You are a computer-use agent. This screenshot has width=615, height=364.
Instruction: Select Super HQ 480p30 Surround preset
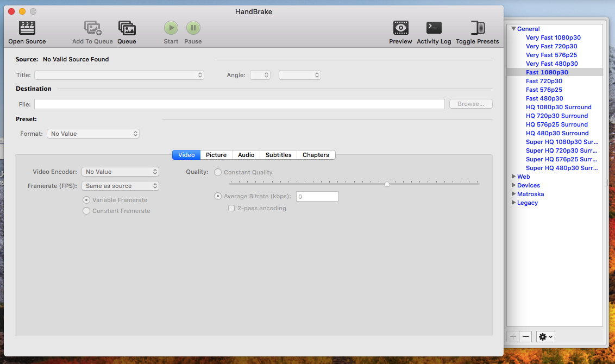pos(562,168)
